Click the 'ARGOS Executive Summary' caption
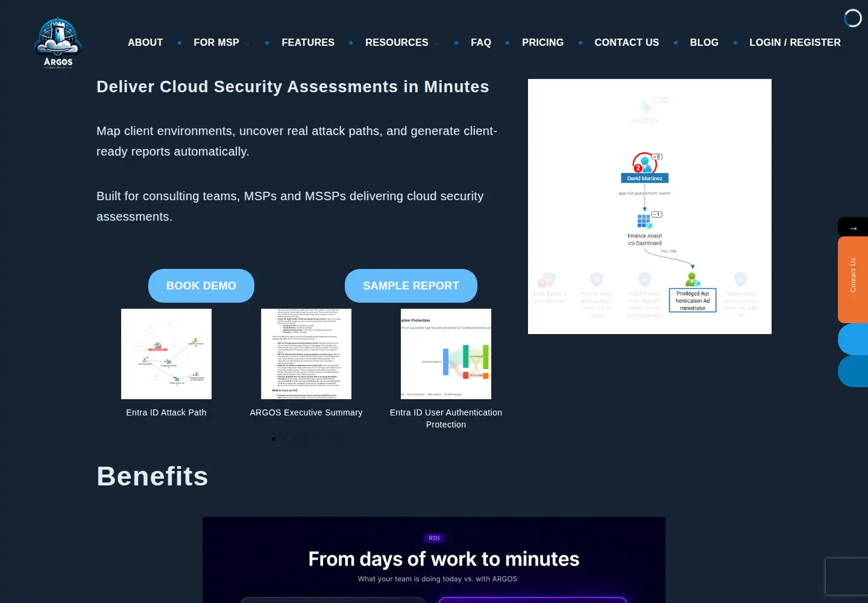This screenshot has width=868, height=603. 306,412
